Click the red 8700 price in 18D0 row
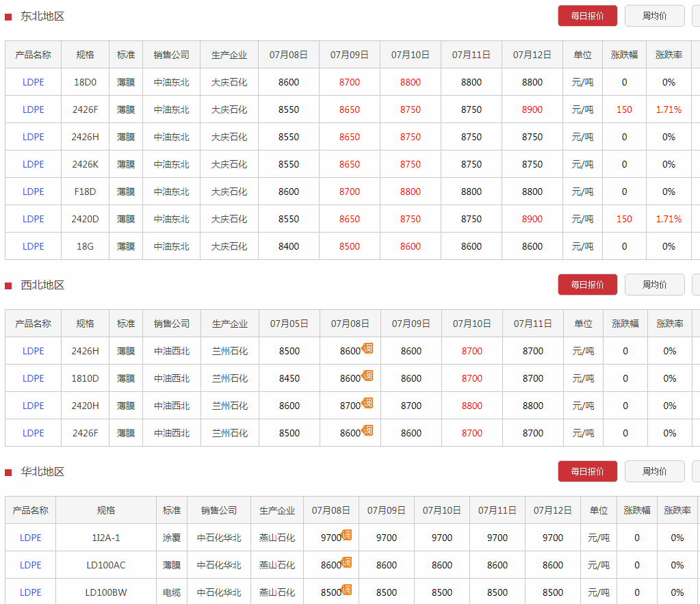This screenshot has width=700, height=604. [x=349, y=82]
